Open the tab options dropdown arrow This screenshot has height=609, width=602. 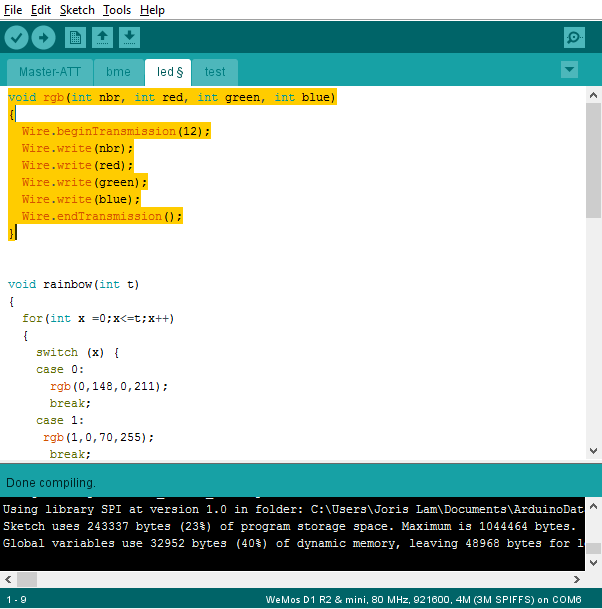tap(569, 70)
